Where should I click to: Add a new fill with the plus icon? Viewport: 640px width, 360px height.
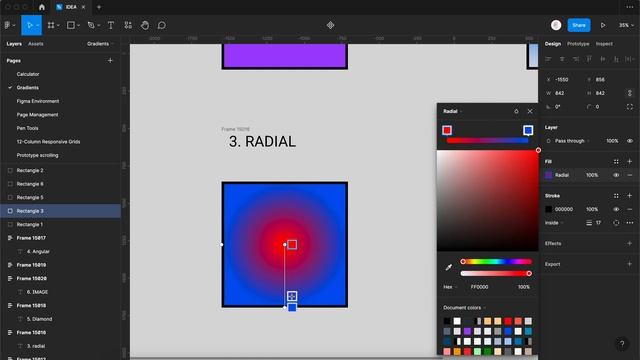click(x=630, y=162)
